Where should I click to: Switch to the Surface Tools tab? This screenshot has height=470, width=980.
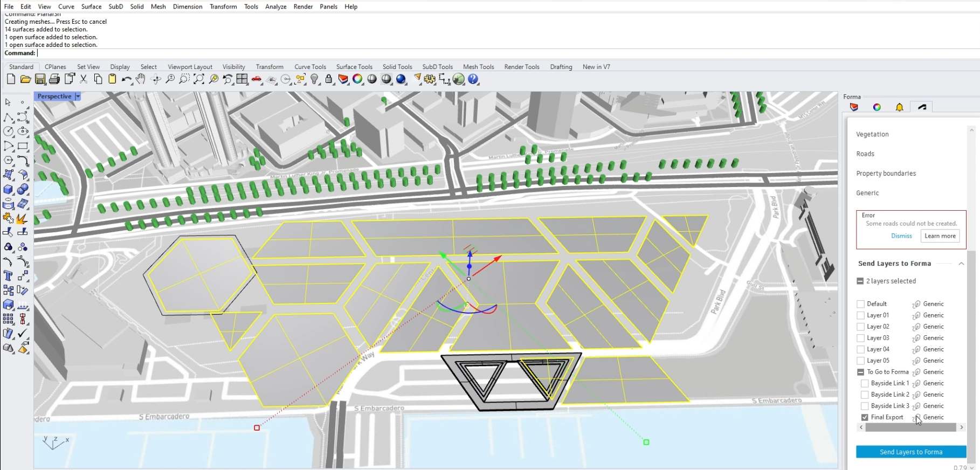tap(354, 67)
